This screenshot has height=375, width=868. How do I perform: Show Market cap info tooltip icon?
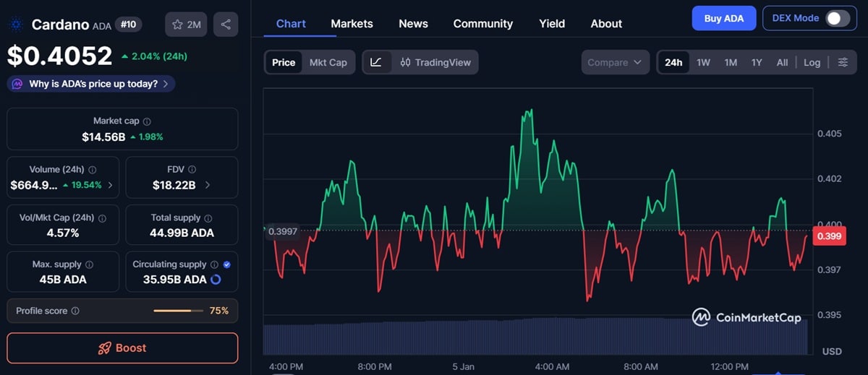tap(147, 121)
